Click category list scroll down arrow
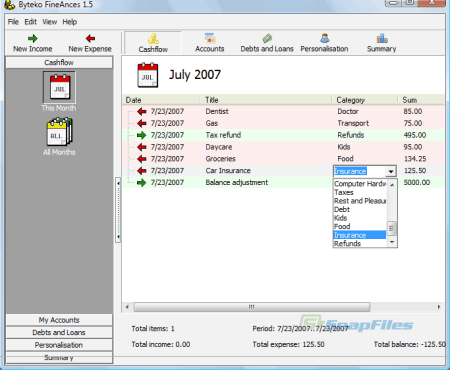Viewport: 450px width, 370px height. coord(392,242)
